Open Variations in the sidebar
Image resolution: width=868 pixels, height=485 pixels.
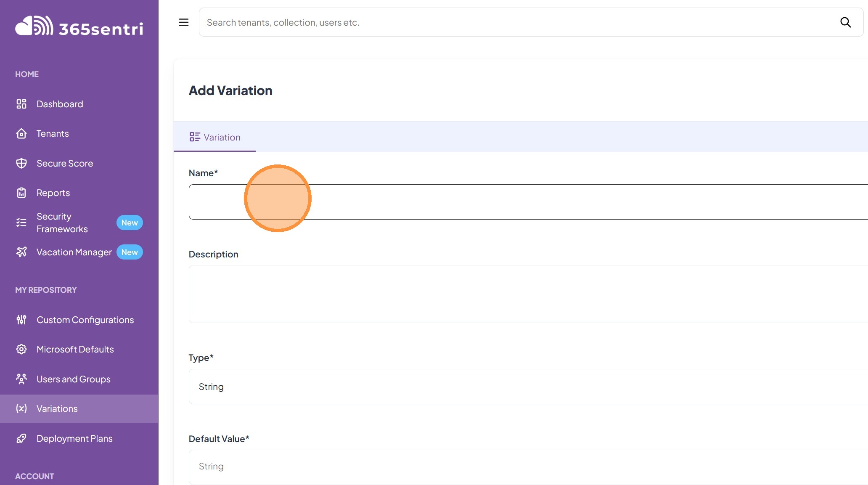click(57, 408)
